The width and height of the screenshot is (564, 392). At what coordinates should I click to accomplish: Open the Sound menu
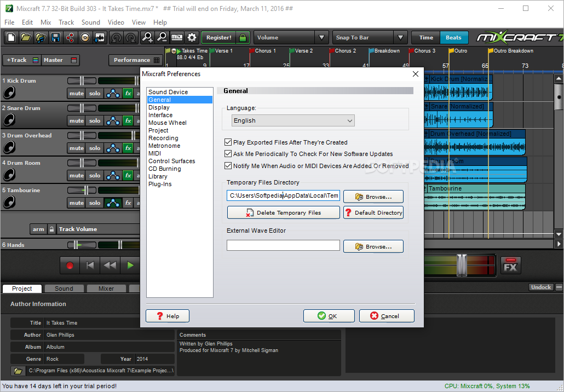pos(91,22)
